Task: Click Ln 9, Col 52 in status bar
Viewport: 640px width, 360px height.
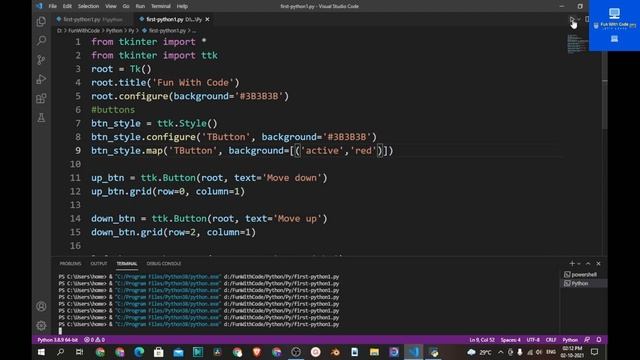Action: [482, 340]
